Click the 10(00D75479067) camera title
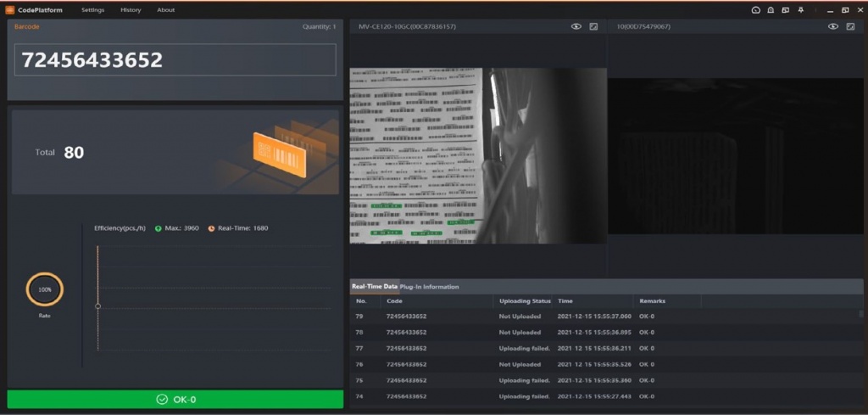This screenshot has height=415, width=868. (643, 26)
